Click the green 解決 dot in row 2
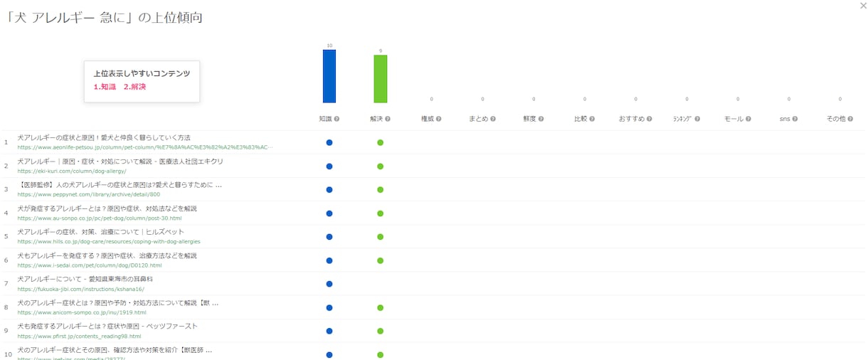Viewport: 868px width, 360px height. (381, 166)
